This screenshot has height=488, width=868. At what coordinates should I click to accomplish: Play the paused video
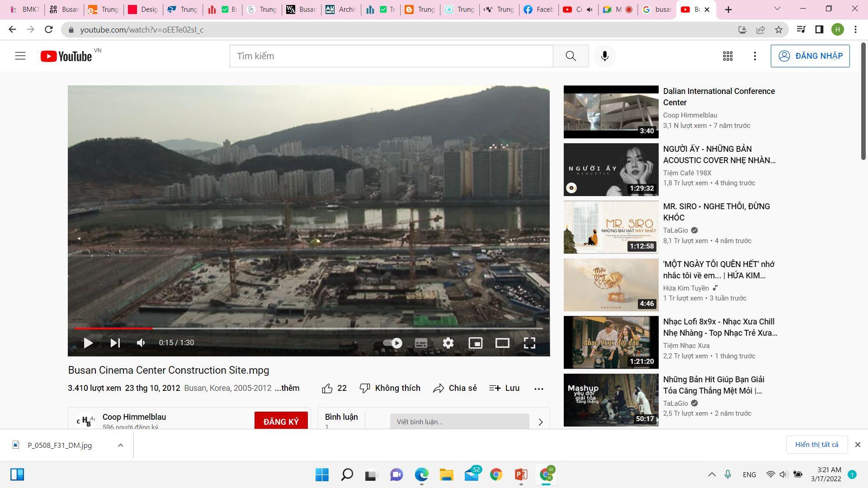88,343
